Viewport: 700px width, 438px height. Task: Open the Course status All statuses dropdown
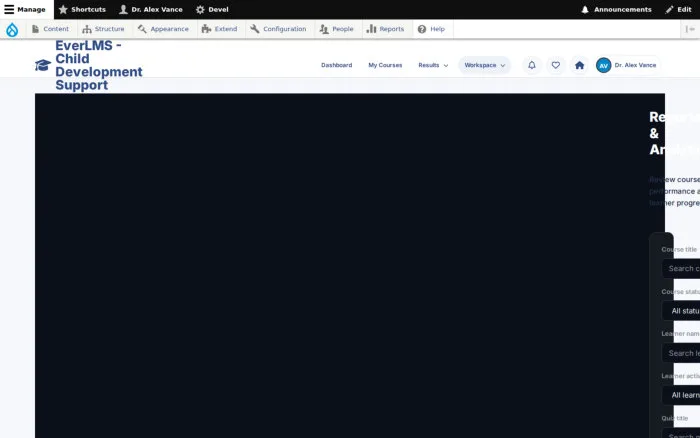click(681, 311)
